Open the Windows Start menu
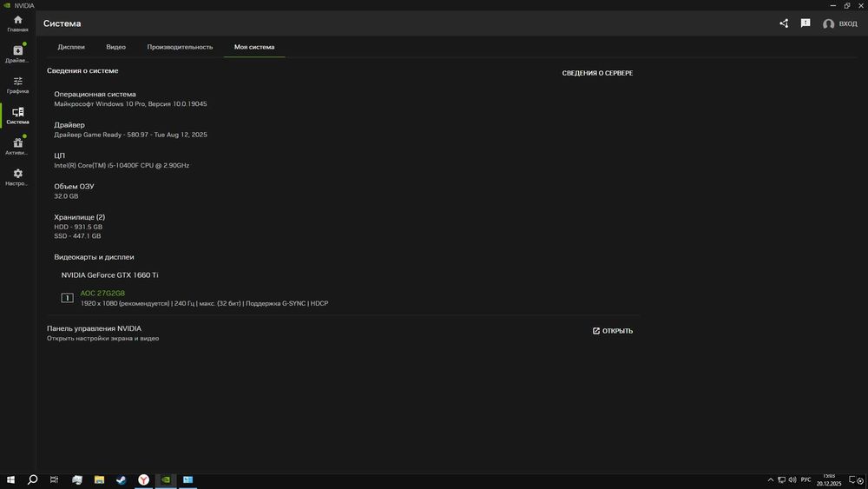 (10, 479)
